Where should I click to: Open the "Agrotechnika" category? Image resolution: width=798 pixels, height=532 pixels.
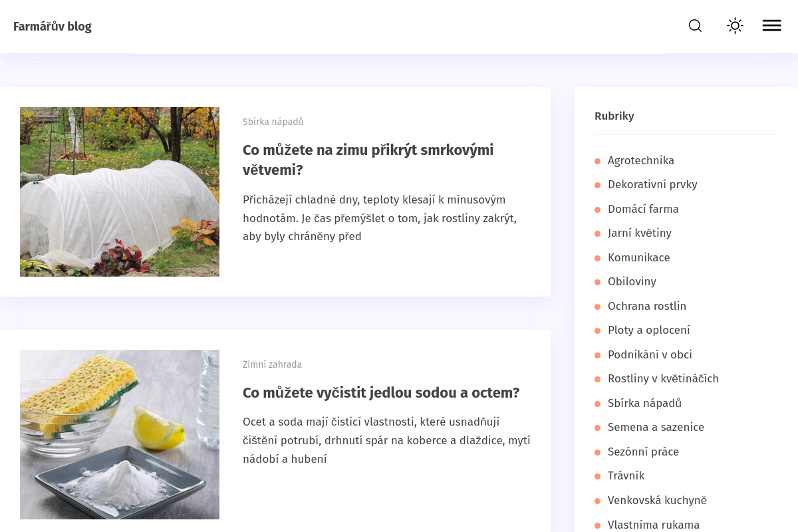[x=640, y=160]
